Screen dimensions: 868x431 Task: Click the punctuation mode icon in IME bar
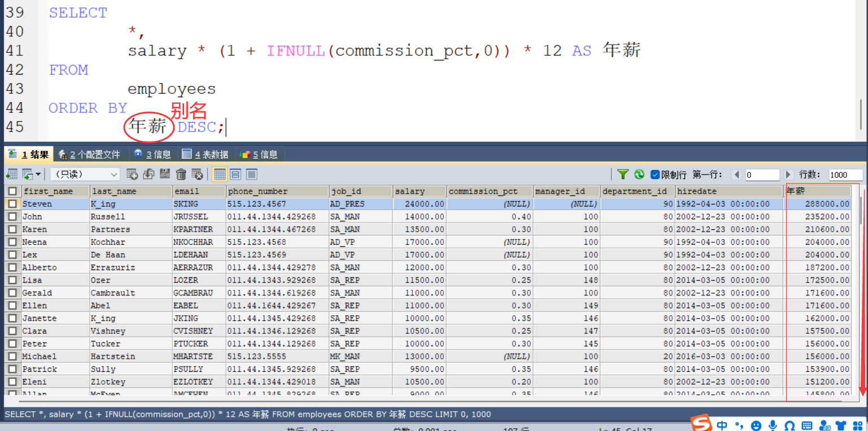pos(739,425)
